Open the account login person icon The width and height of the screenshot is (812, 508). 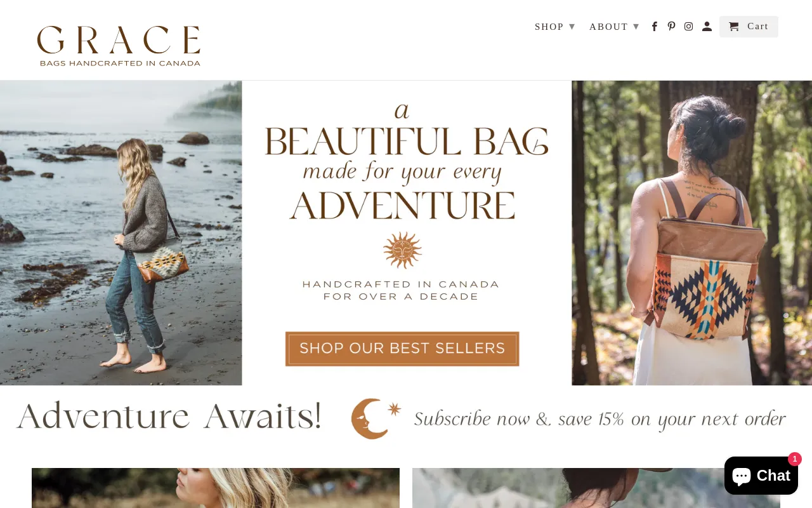(707, 27)
